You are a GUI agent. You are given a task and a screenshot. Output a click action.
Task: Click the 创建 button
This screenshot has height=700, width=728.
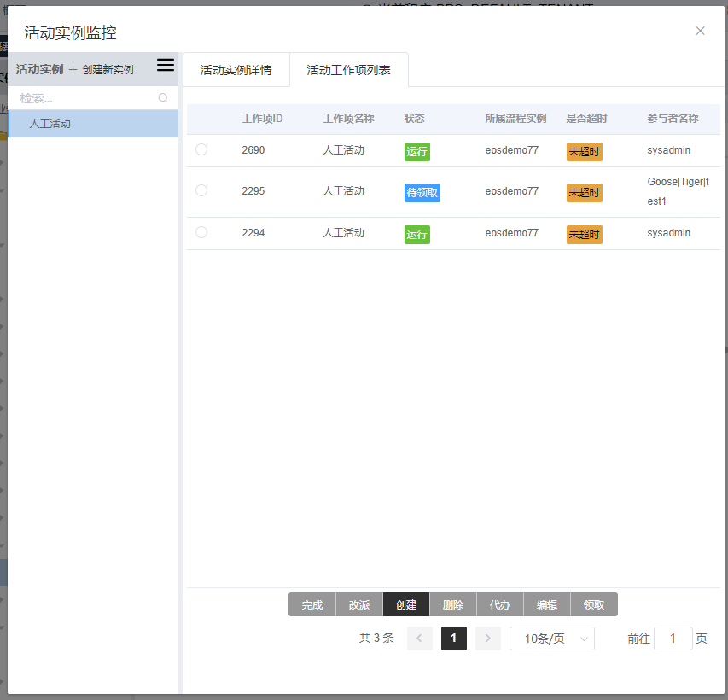click(x=406, y=605)
